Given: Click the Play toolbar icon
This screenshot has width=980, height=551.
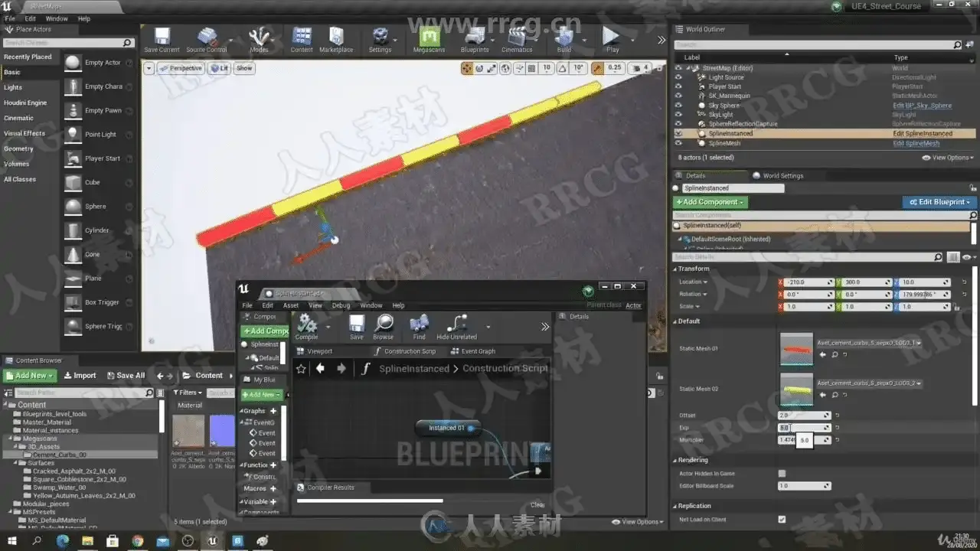Looking at the screenshot, I should (612, 40).
